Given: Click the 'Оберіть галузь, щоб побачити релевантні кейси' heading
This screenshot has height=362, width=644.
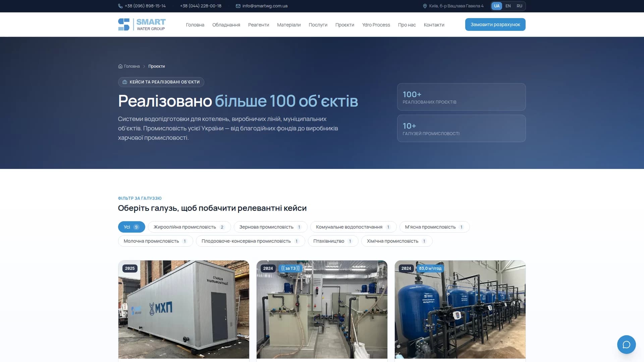Looking at the screenshot, I should point(212,208).
